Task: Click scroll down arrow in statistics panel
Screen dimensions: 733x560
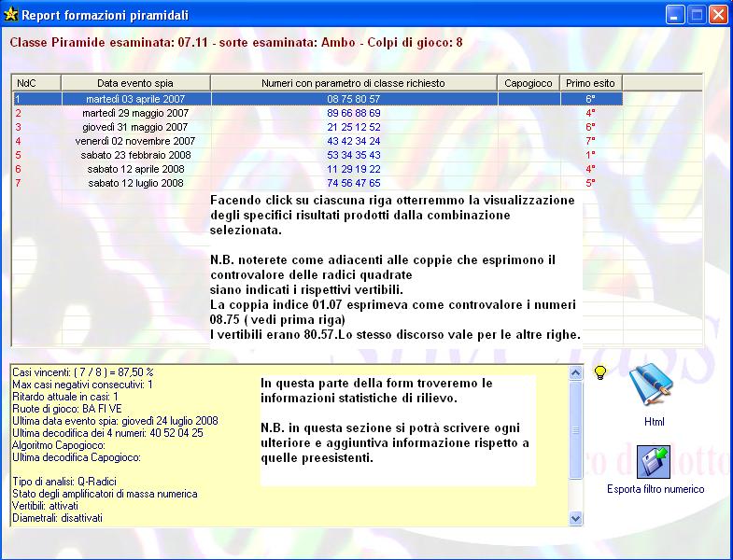Action: (x=575, y=518)
